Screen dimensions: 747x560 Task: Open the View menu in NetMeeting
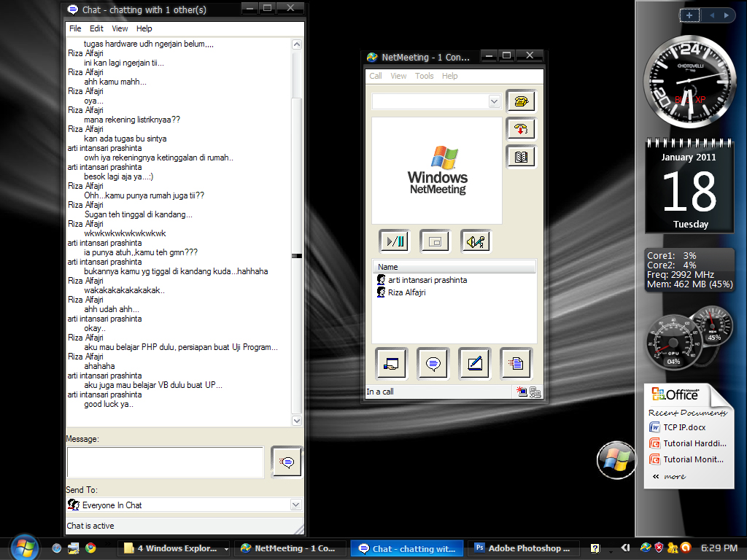point(398,76)
